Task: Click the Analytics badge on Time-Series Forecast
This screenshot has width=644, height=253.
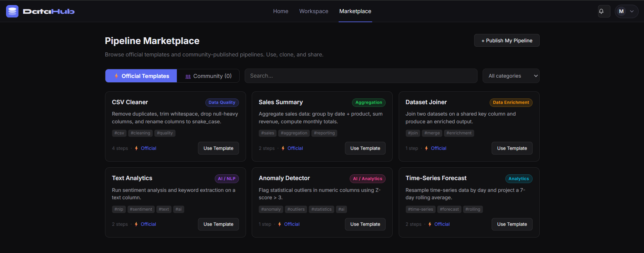Action: (x=518, y=179)
